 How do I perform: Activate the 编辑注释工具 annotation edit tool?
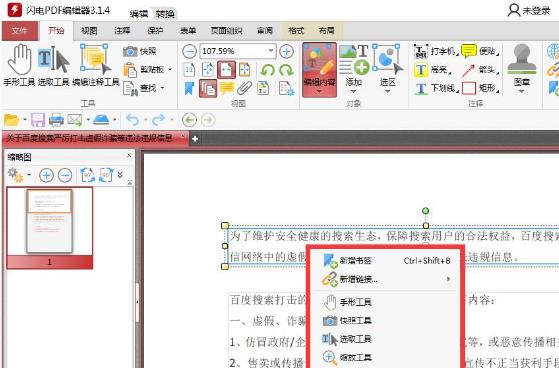point(96,65)
